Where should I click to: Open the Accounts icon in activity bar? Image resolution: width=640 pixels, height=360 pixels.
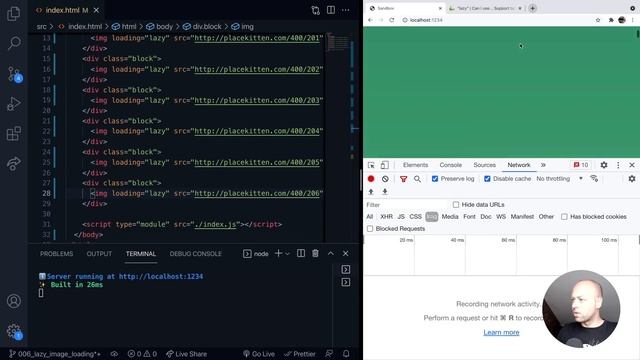13,301
